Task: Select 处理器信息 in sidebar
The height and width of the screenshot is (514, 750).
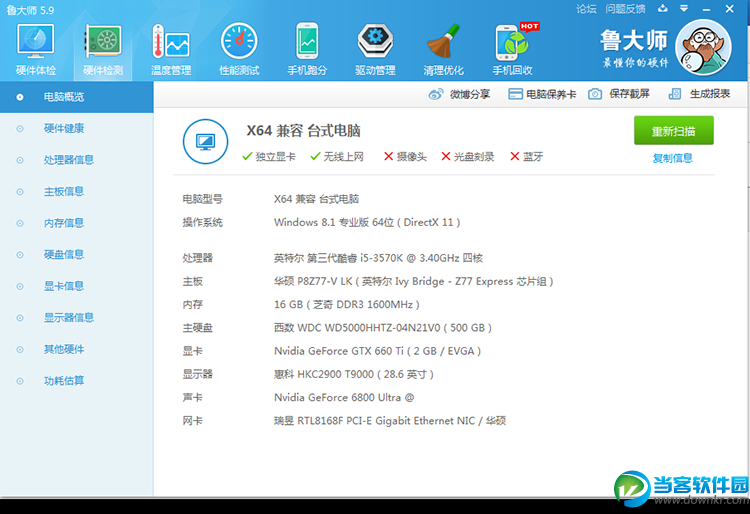Action: click(77, 160)
